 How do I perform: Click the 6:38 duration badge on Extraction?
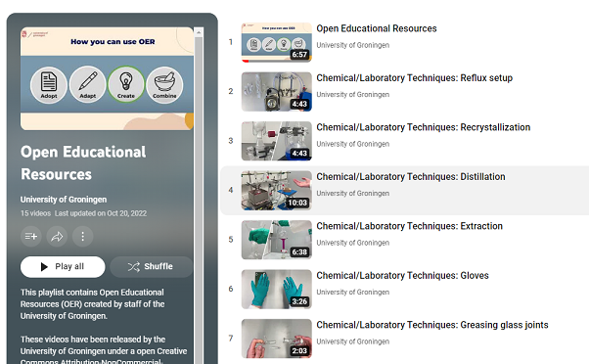pyautogui.click(x=299, y=252)
